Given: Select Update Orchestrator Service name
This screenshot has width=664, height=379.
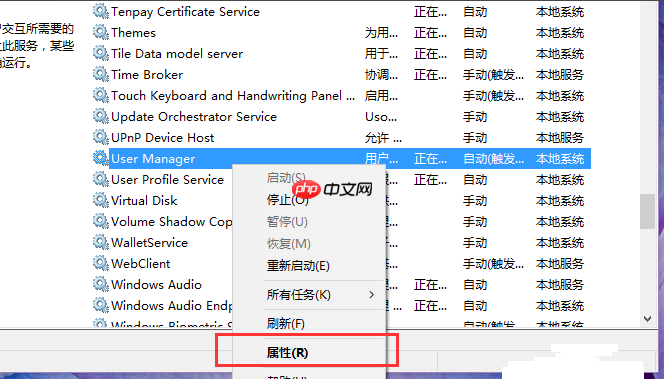Looking at the screenshot, I should coord(194,116).
